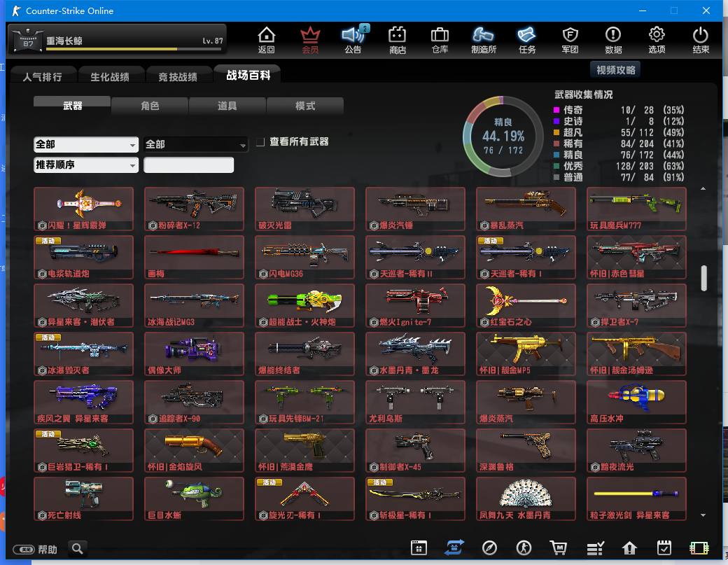
Task: Click the 结束 power icon
Action: coord(700,39)
